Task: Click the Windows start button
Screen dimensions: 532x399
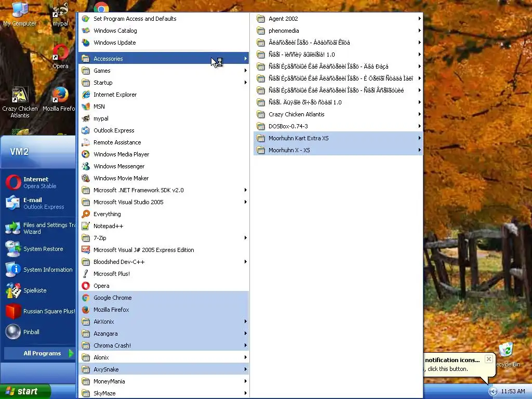Action: pyautogui.click(x=25, y=391)
